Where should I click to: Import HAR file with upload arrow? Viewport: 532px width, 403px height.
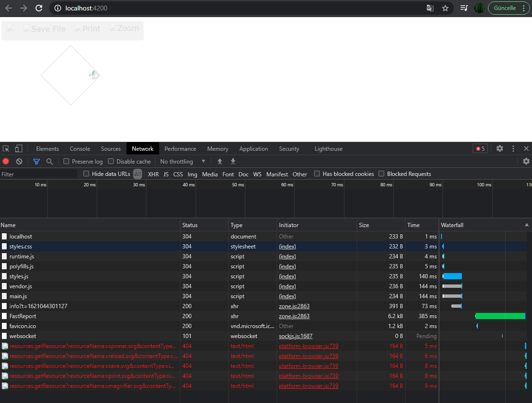[x=220, y=161]
